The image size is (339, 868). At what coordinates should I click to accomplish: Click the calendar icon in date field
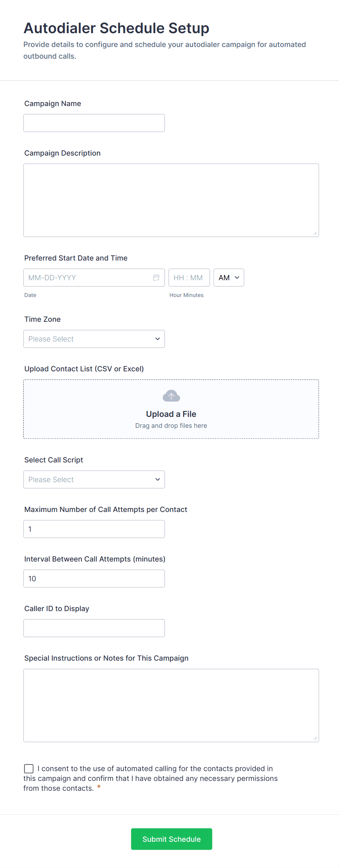click(x=156, y=278)
